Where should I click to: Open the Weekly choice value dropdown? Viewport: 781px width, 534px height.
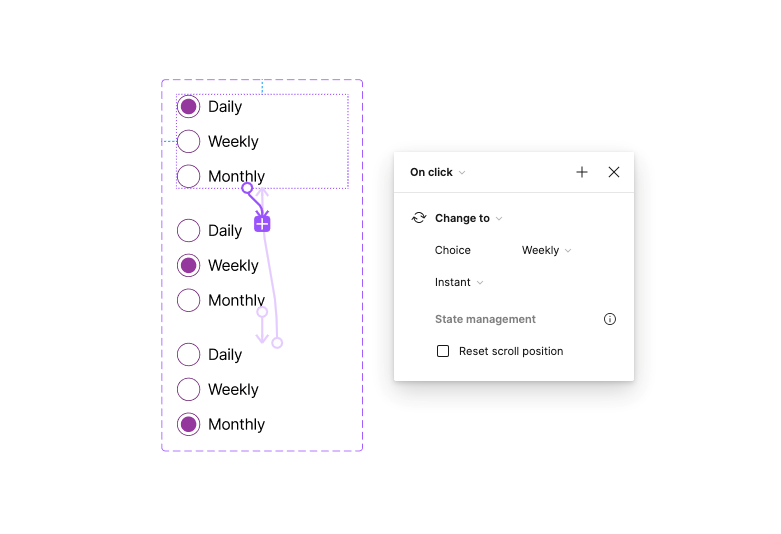tap(546, 250)
